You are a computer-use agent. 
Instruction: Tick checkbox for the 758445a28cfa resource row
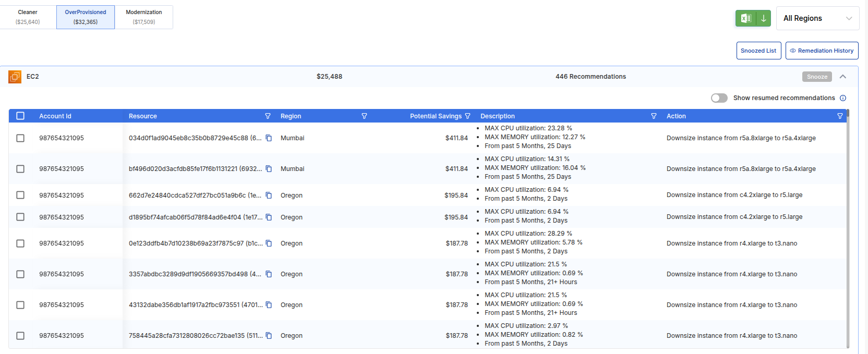(20, 336)
